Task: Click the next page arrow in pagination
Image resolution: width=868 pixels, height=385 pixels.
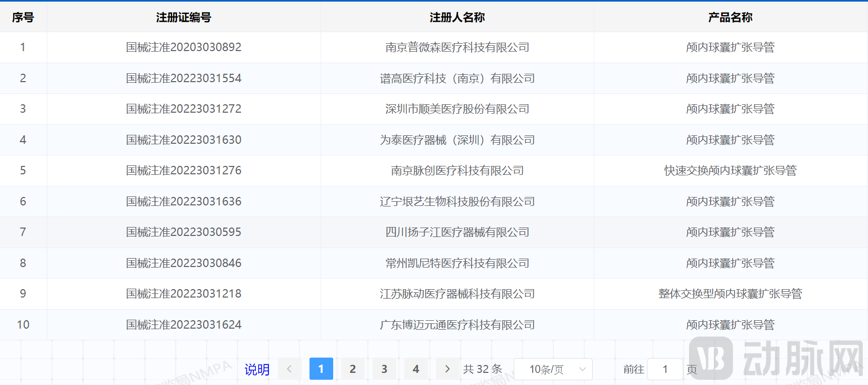Action: (x=447, y=369)
